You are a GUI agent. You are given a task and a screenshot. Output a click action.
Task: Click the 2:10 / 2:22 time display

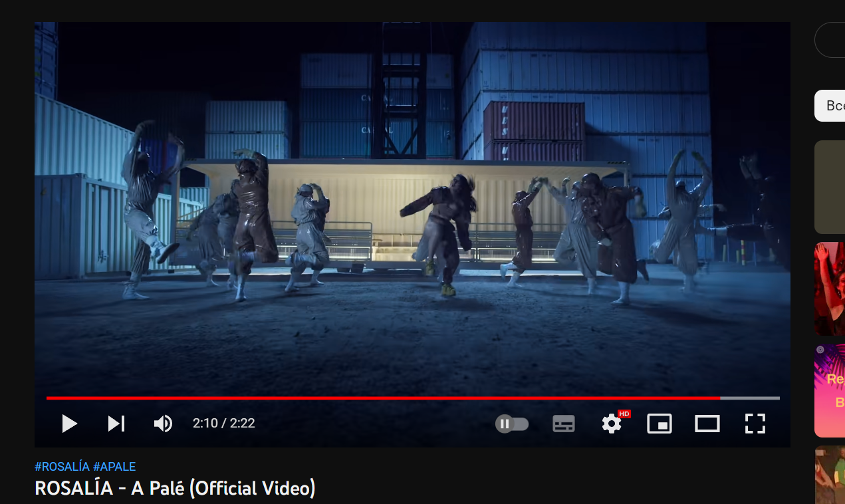(x=224, y=424)
